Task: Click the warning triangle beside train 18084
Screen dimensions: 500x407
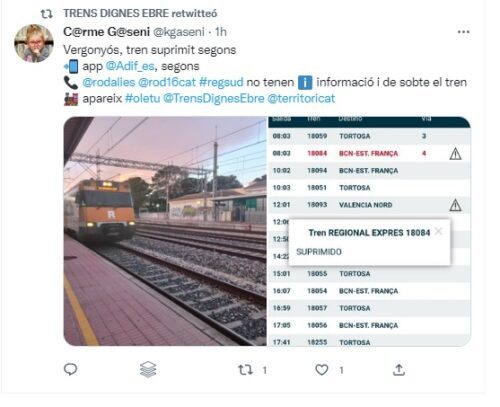Action: (x=455, y=154)
